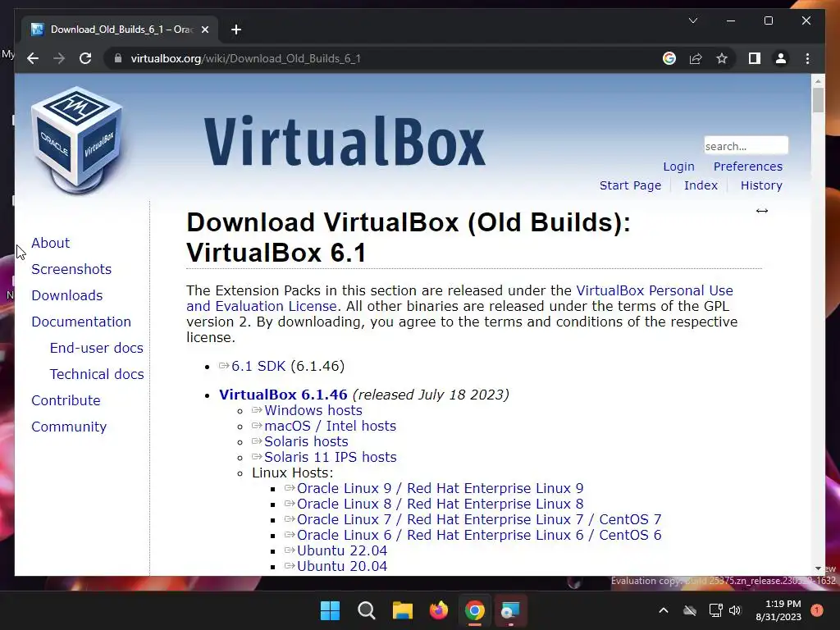840x630 pixels.
Task: Open tab search chevron in title bar
Action: (x=692, y=21)
